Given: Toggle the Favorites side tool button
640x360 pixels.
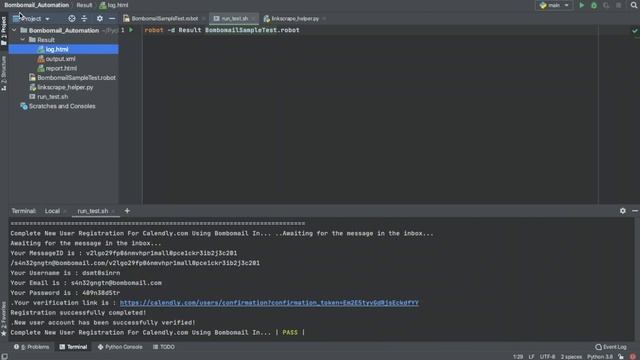Looking at the screenshot, I should pyautogui.click(x=4, y=318).
